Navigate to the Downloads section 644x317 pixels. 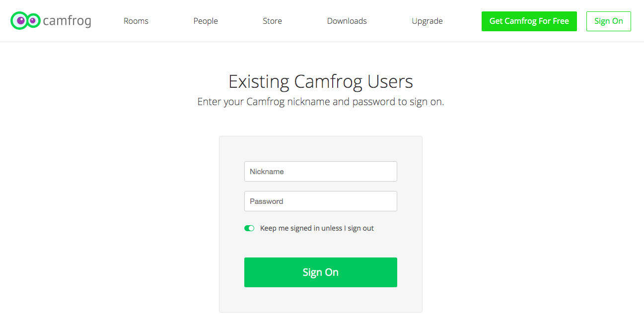tap(347, 21)
